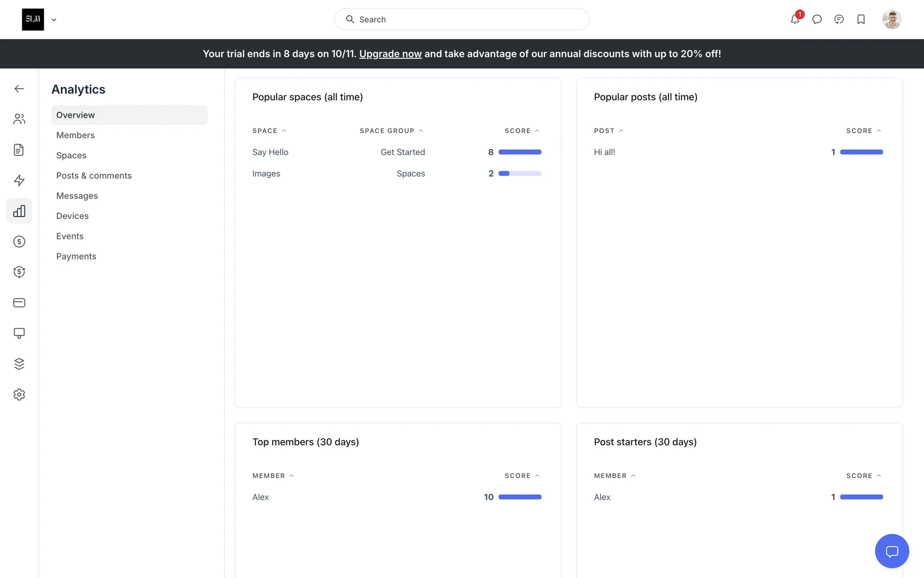
Task: Click the bookmarks icon in header
Action: [x=861, y=19]
